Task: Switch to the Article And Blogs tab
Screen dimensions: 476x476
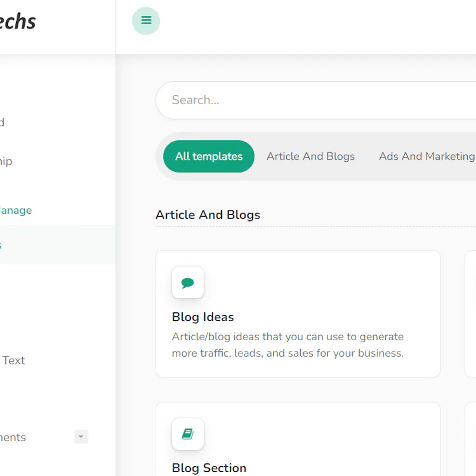Action: [311, 157]
